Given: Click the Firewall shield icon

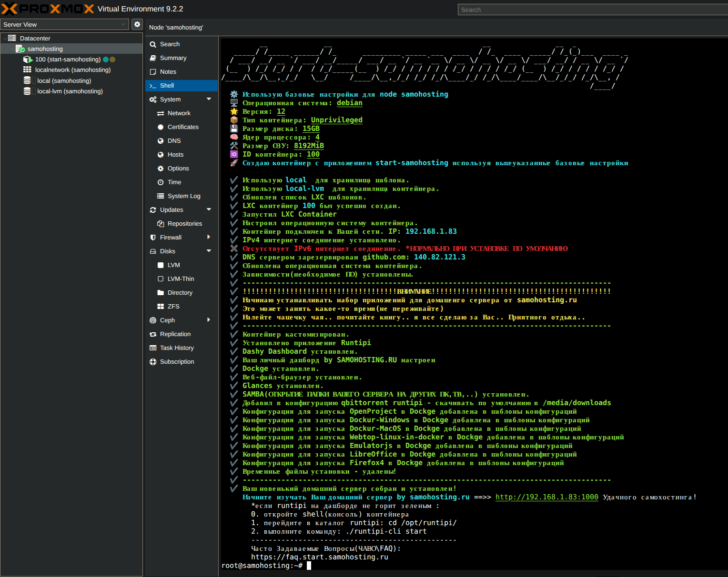Looking at the screenshot, I should pos(153,238).
